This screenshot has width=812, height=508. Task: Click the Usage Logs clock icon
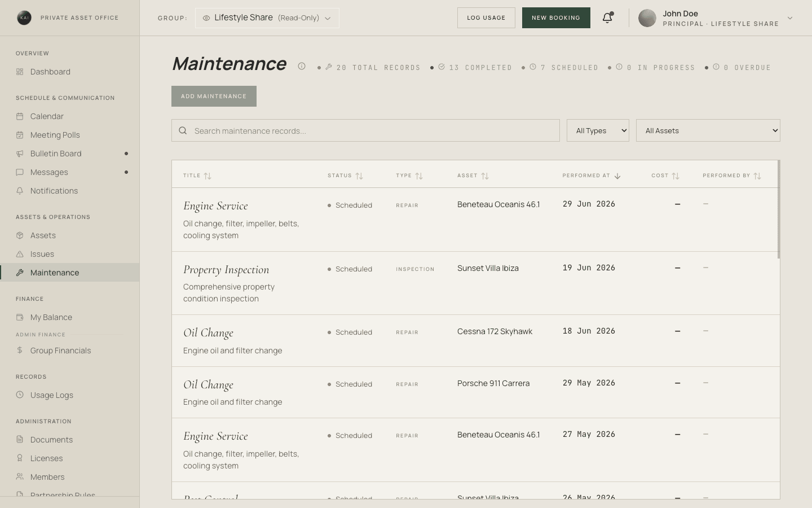click(20, 395)
